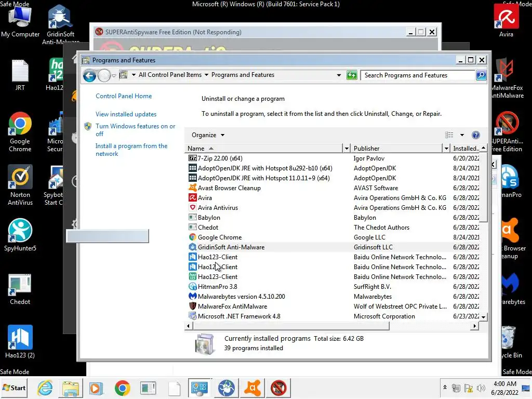The image size is (532, 399).
Task: Click horizontal scrollbar right arrow
Action: 475,326
